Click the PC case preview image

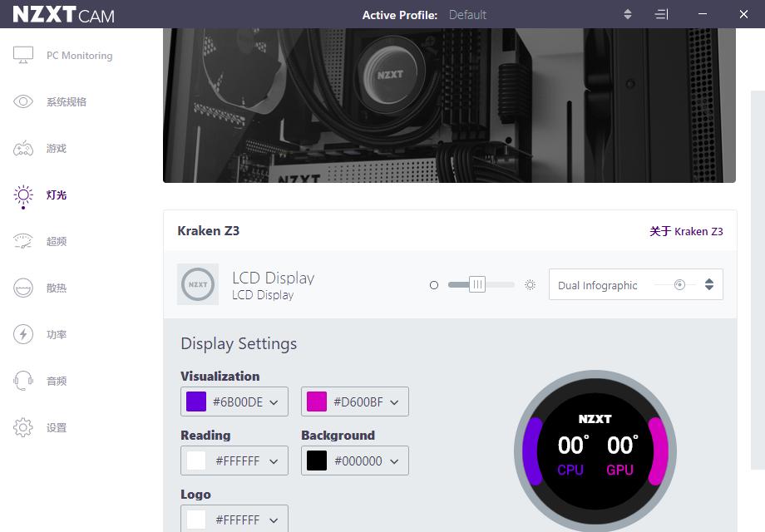point(449,106)
